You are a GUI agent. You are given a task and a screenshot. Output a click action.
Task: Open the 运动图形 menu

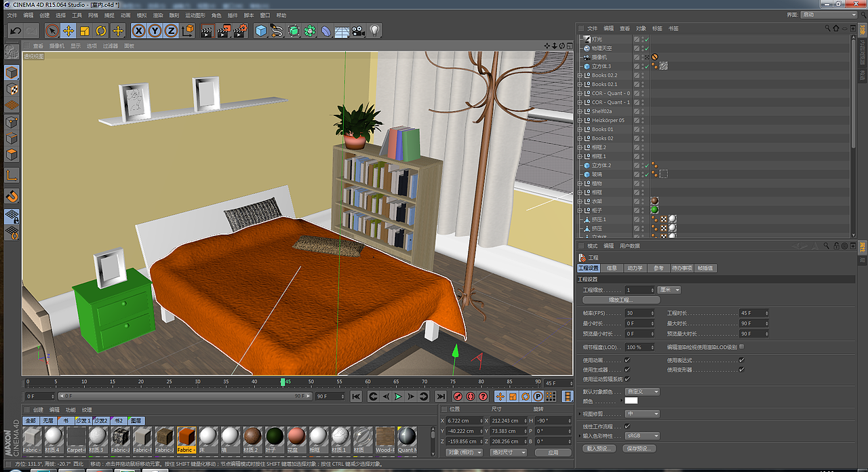195,15
